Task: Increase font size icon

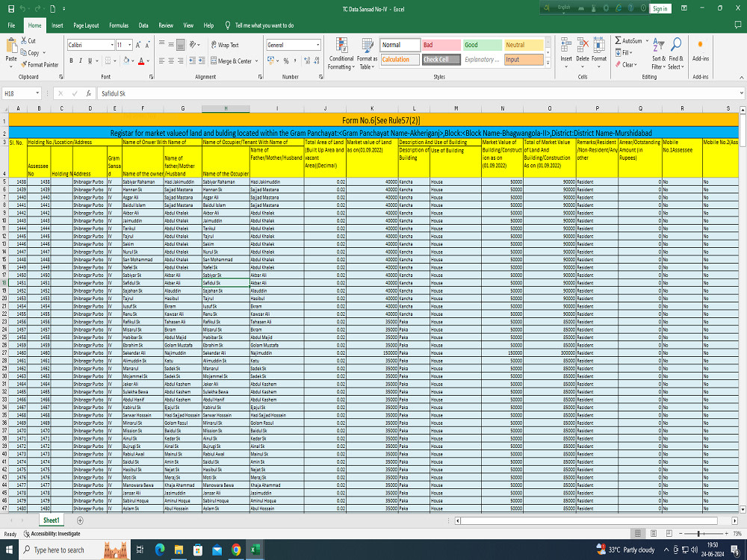Action: tap(138, 45)
